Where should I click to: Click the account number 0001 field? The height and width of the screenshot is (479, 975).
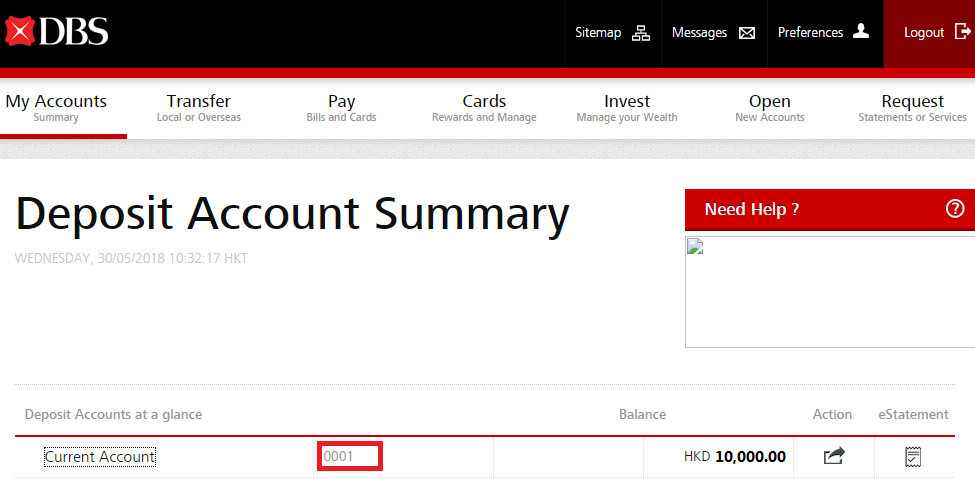coord(349,457)
